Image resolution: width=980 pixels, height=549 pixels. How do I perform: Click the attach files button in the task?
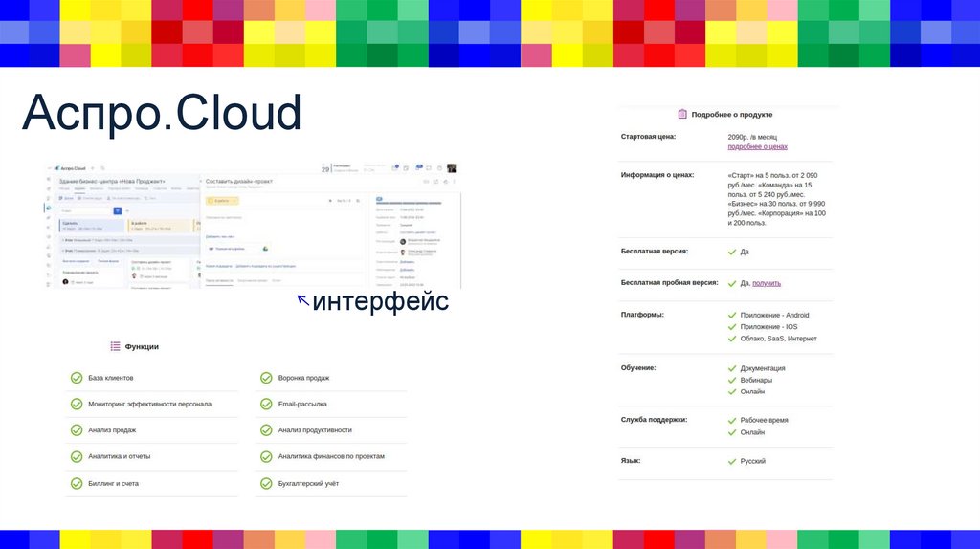tap(228, 249)
